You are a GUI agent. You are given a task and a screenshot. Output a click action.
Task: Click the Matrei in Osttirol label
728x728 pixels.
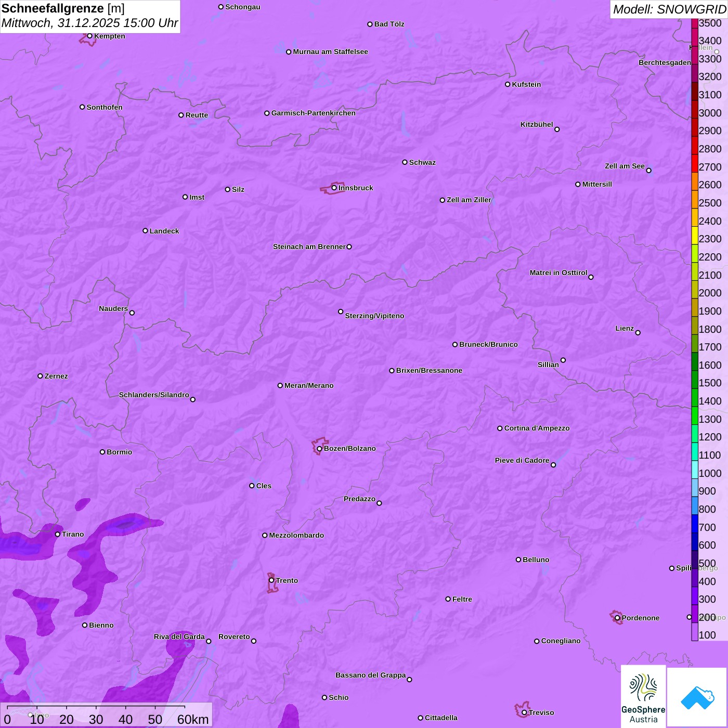558,272
